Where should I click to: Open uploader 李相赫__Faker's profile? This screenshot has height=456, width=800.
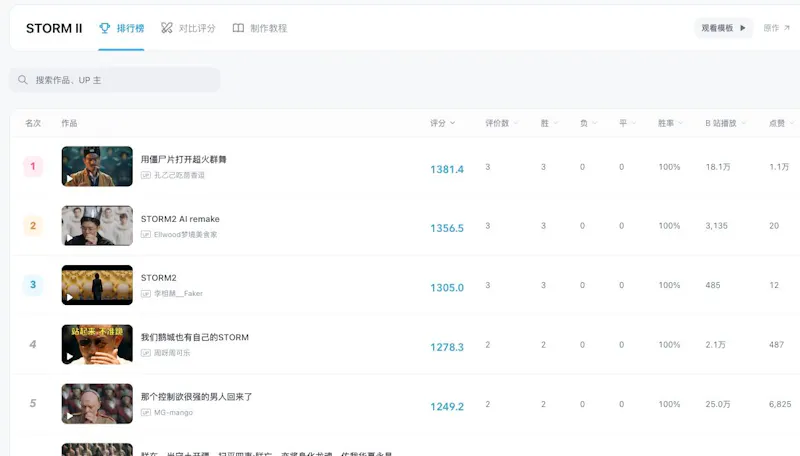click(178, 293)
